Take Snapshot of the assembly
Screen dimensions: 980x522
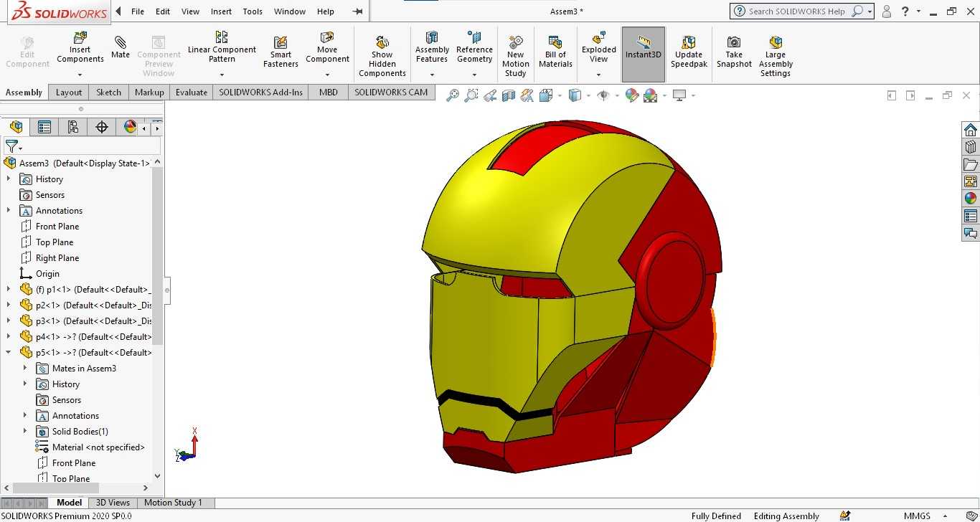point(734,51)
